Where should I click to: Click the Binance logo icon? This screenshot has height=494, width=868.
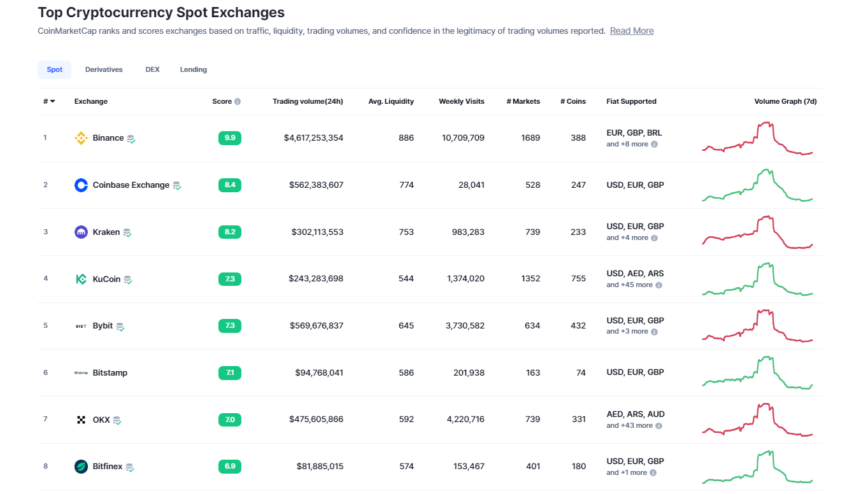[81, 138]
